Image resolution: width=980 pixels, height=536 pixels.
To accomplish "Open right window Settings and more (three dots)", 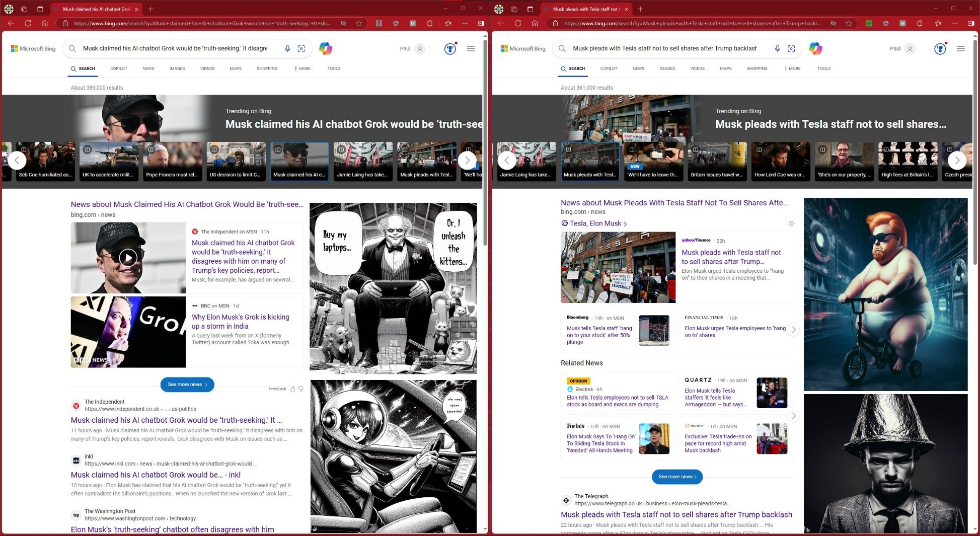I will 955,23.
